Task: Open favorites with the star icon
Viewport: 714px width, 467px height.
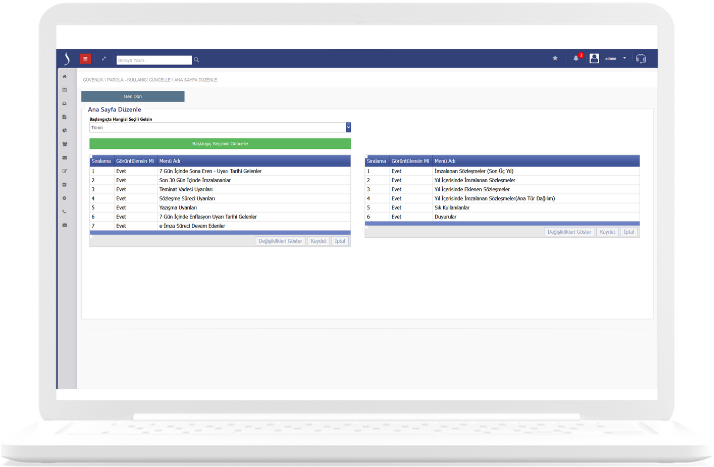Action: tap(555, 59)
